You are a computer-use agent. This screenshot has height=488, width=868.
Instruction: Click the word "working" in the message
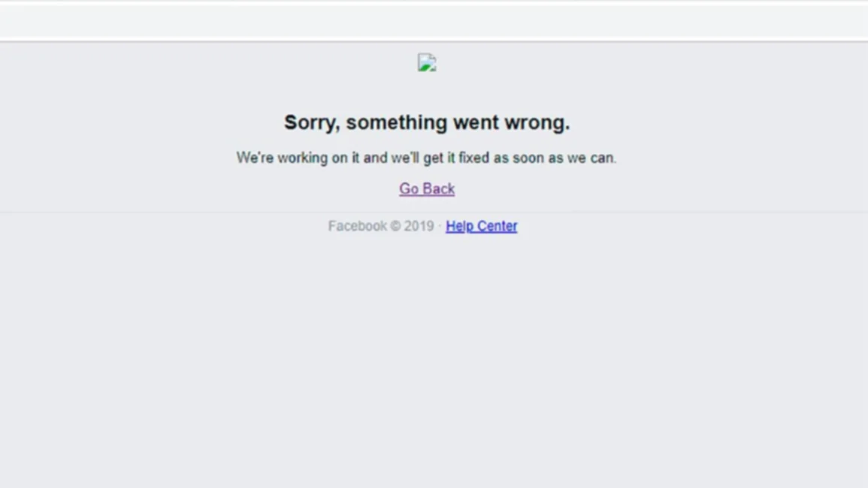[x=303, y=158]
